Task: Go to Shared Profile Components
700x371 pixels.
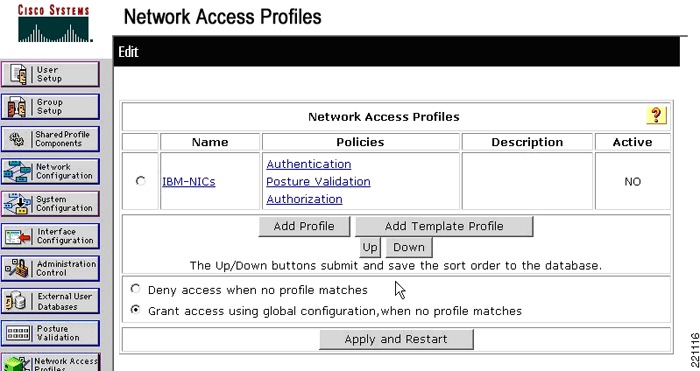Action: pos(50,139)
